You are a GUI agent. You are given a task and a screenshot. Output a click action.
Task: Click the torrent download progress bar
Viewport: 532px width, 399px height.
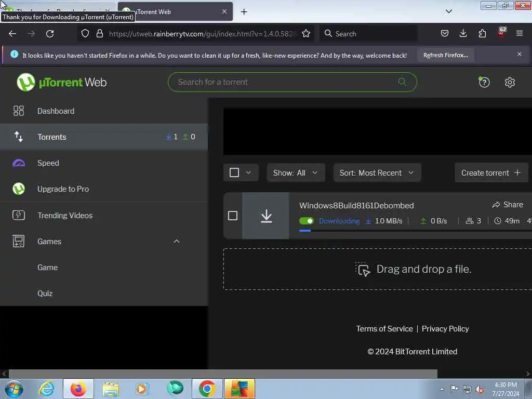click(x=415, y=231)
